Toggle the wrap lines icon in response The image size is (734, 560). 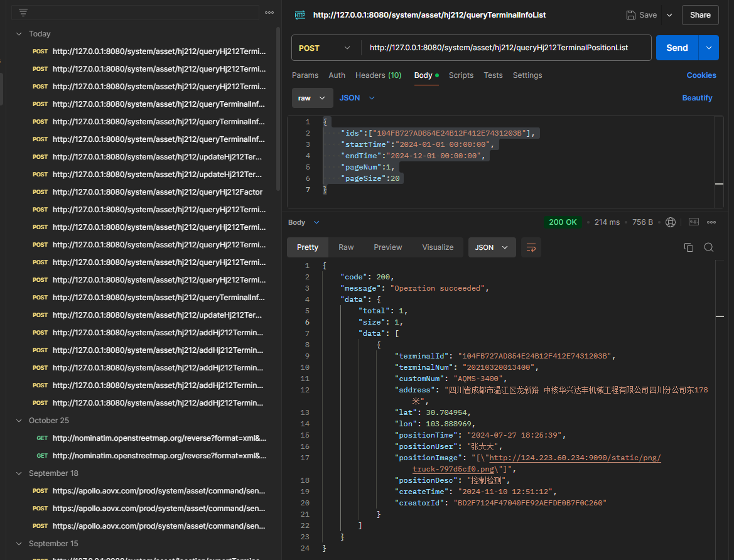pos(531,247)
